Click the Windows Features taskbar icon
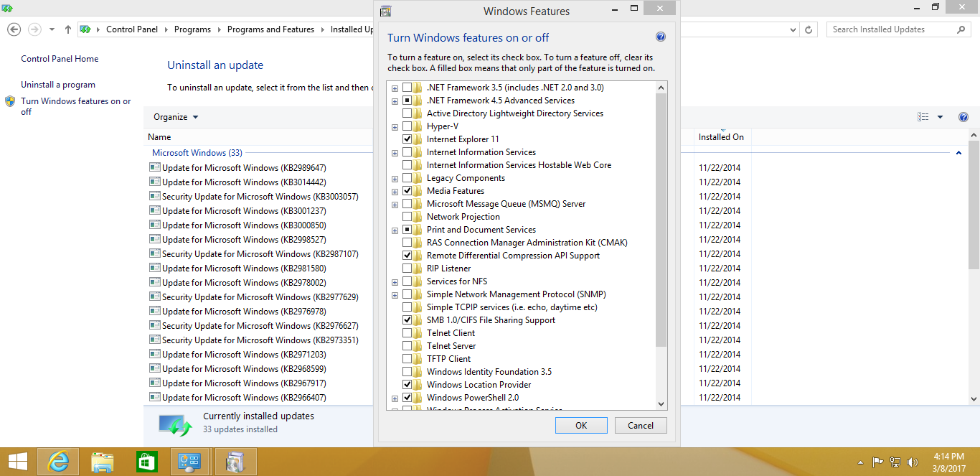This screenshot has height=476, width=980. [235, 462]
